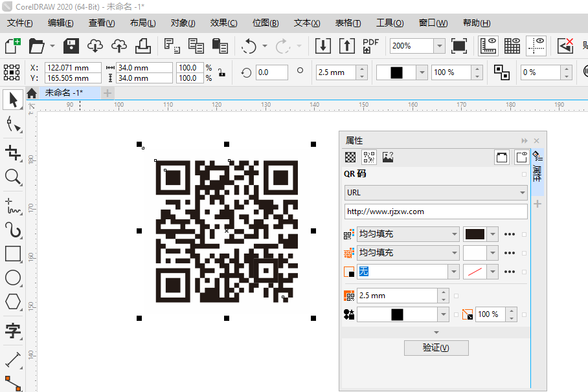Select the Freehand drawing tool
588x392 pixels.
tap(13, 206)
